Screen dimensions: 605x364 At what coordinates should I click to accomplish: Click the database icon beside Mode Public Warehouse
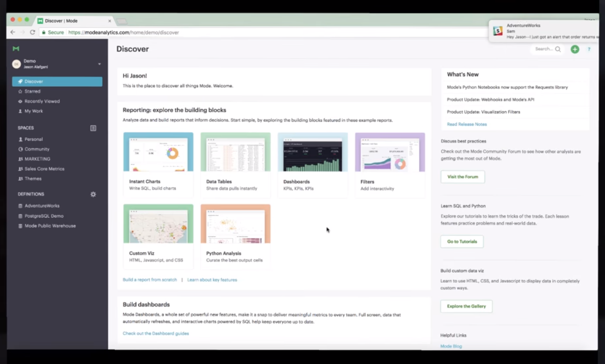pyautogui.click(x=20, y=226)
